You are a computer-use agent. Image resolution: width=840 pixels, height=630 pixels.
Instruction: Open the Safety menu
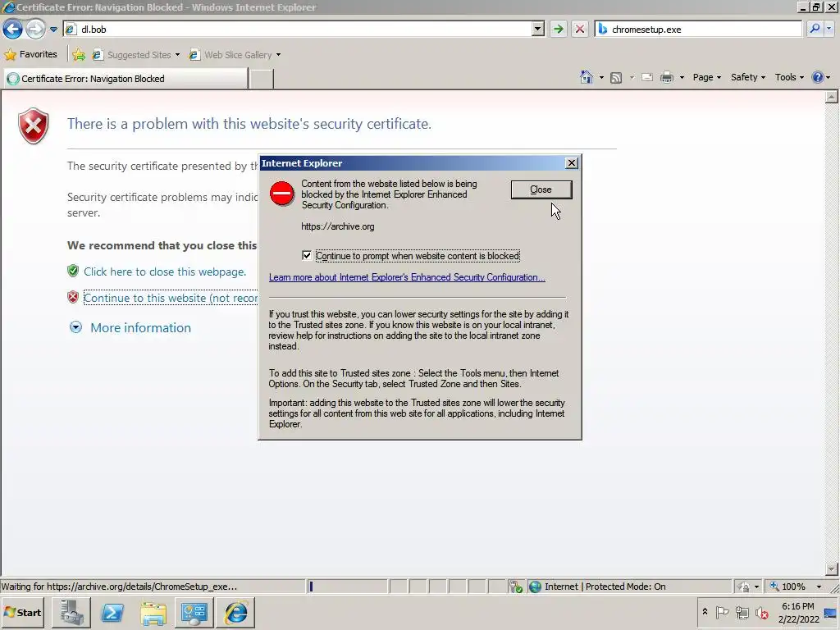[748, 77]
